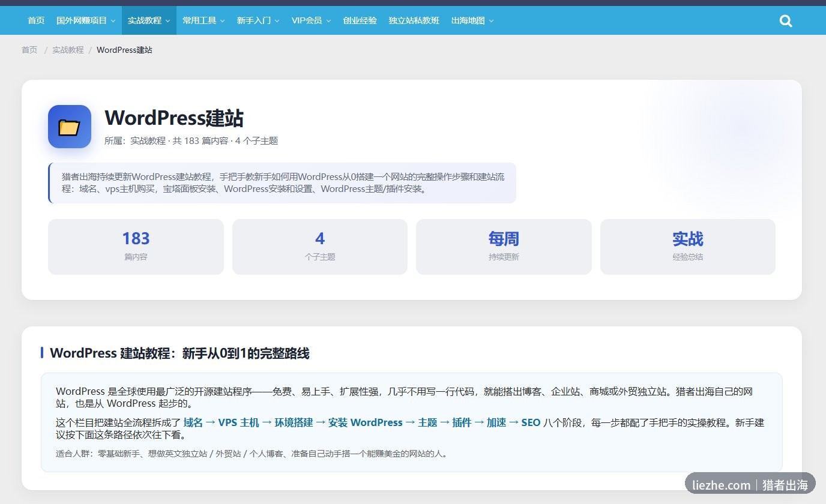Open the 出海地图 navigation item
Image resolution: width=826 pixels, height=504 pixels.
tap(468, 20)
